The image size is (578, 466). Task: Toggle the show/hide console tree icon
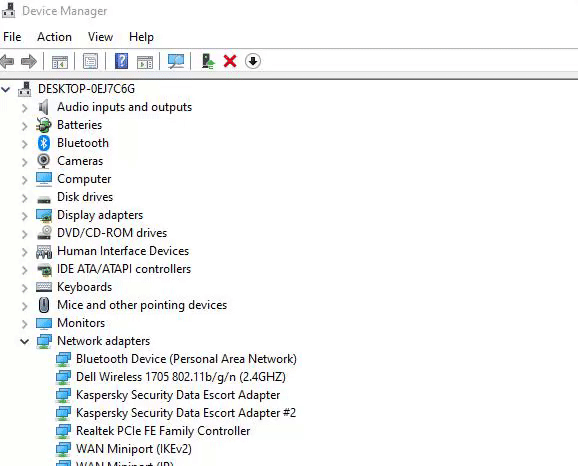(x=60, y=62)
